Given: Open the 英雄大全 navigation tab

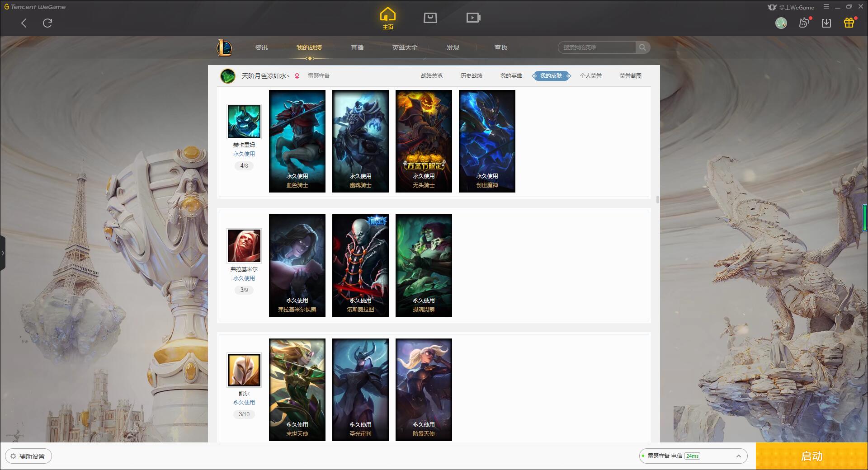Looking at the screenshot, I should 405,47.
